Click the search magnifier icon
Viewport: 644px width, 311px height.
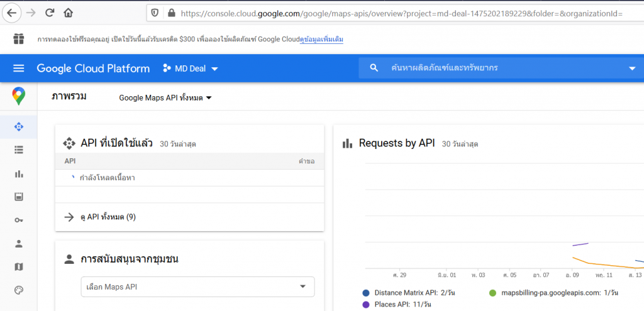point(374,68)
